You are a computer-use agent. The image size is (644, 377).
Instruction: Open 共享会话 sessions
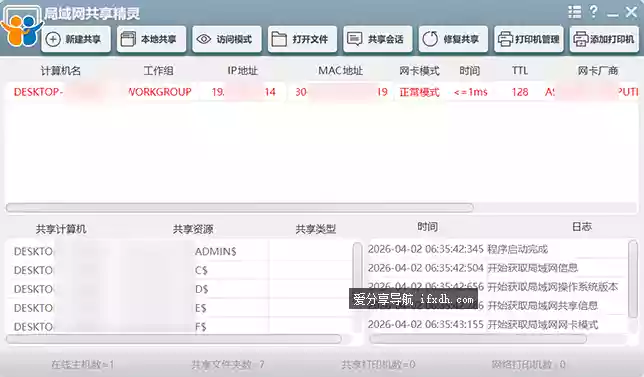[x=378, y=39]
